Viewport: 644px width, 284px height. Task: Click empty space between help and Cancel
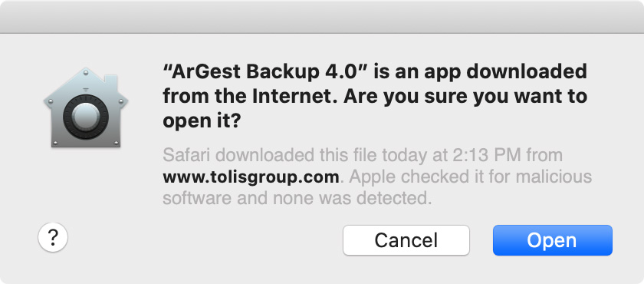click(x=205, y=240)
